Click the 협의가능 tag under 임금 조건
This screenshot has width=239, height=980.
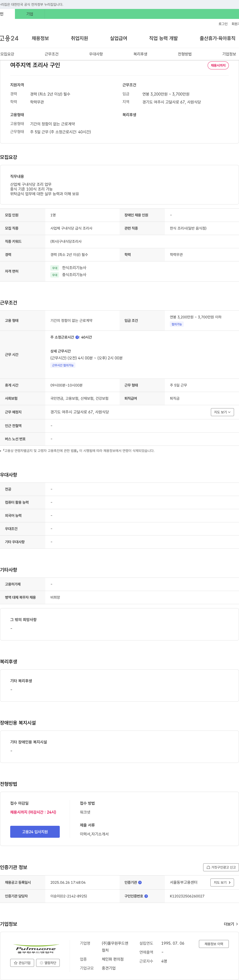(177, 324)
